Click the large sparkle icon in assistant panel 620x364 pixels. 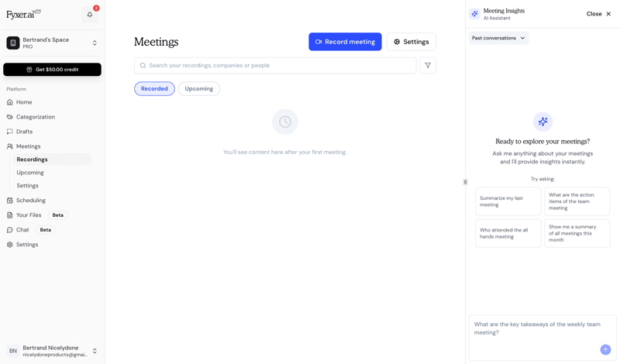tap(542, 122)
